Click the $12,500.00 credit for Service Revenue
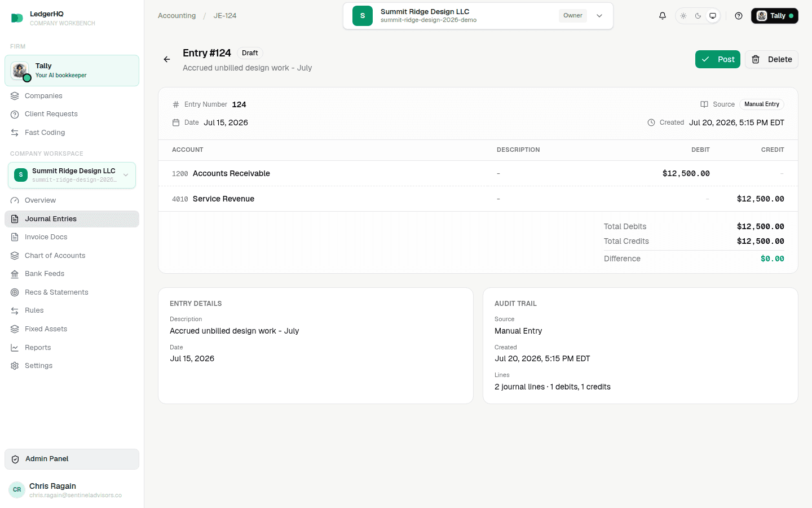 coord(760,199)
